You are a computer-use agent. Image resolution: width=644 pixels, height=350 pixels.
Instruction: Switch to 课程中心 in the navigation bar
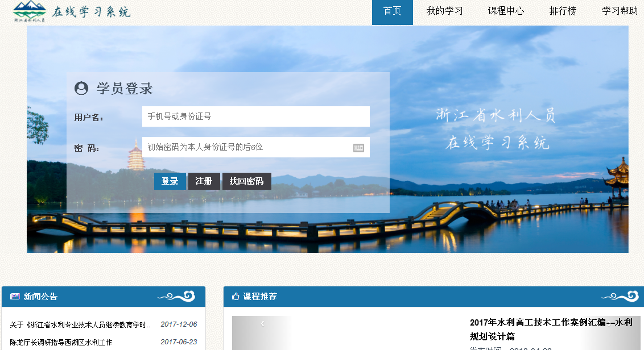506,11
